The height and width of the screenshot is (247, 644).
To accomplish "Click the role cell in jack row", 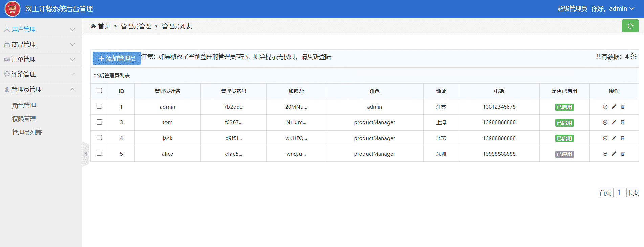I will point(375,138).
